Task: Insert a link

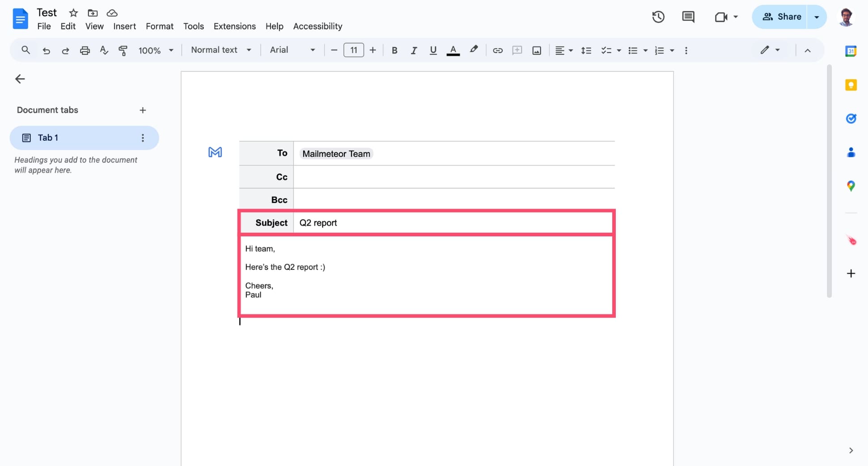Action: coord(497,50)
